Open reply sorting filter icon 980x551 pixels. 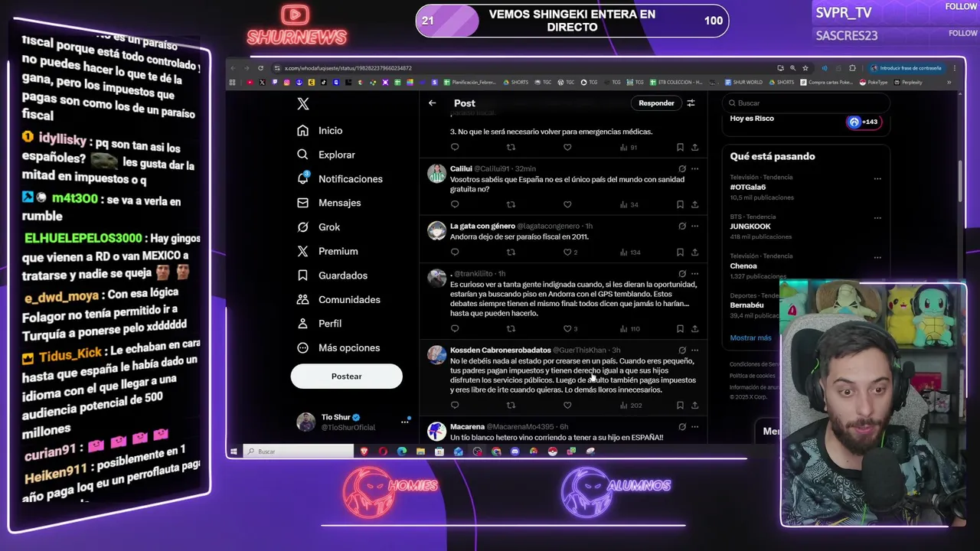[691, 103]
